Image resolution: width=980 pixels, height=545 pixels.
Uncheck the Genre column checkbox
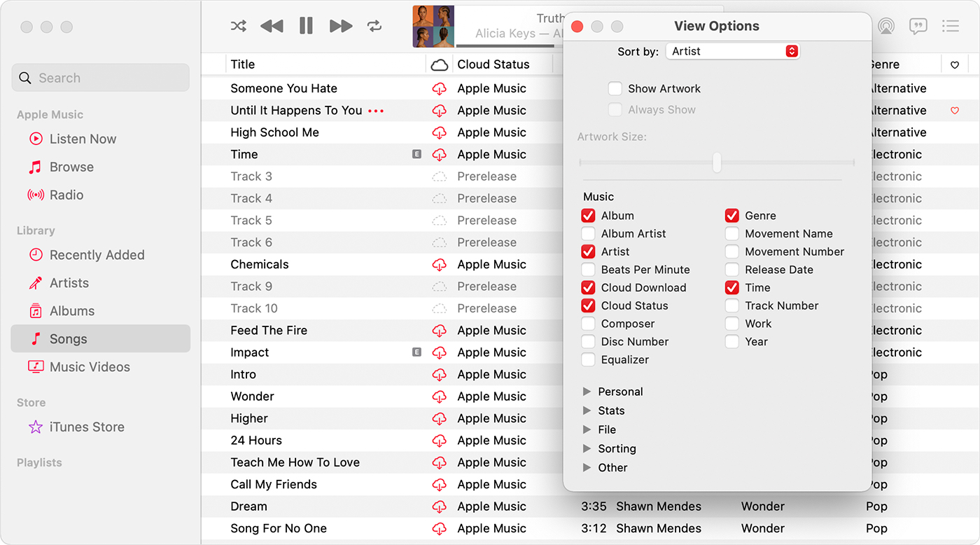click(x=732, y=216)
